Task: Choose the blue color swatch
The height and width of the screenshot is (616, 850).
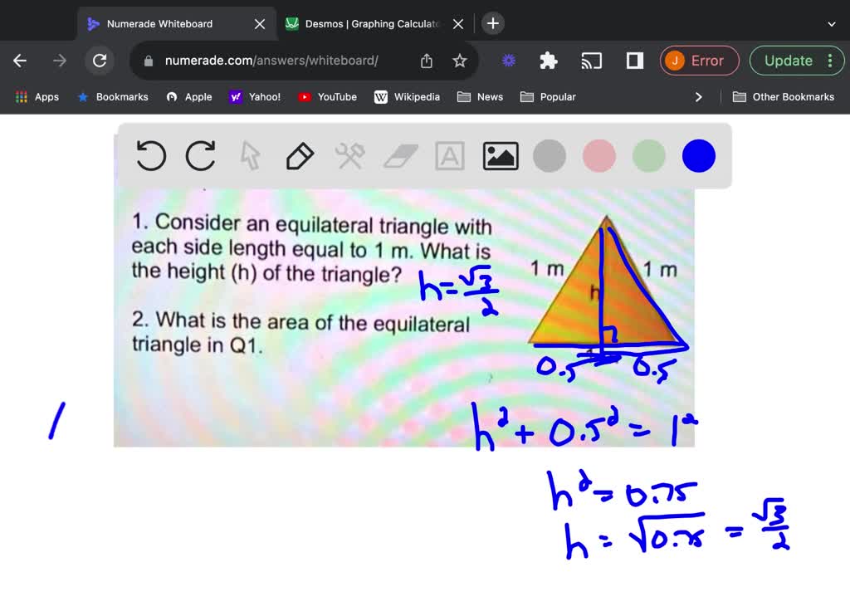Action: point(698,155)
